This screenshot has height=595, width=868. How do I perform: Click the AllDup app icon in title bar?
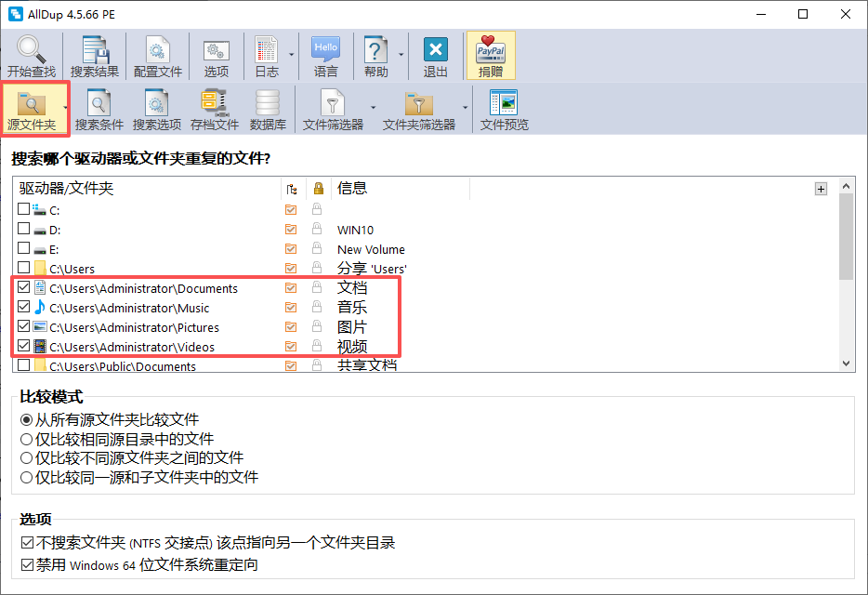click(x=16, y=14)
